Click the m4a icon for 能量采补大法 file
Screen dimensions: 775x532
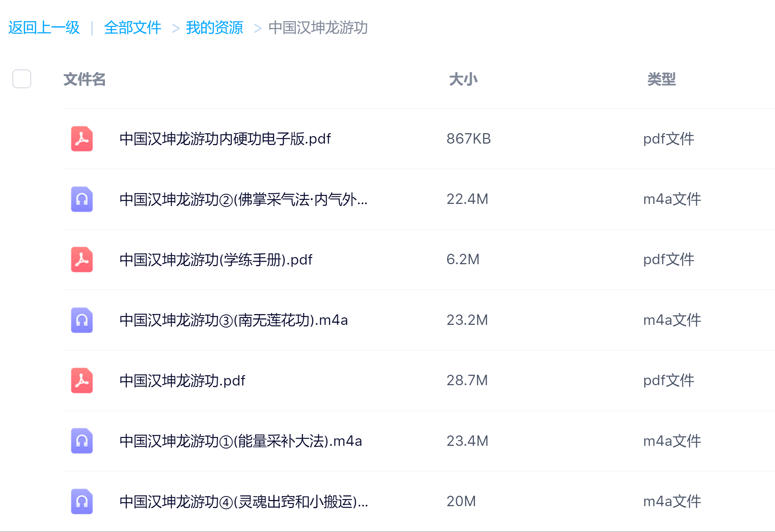coord(82,441)
